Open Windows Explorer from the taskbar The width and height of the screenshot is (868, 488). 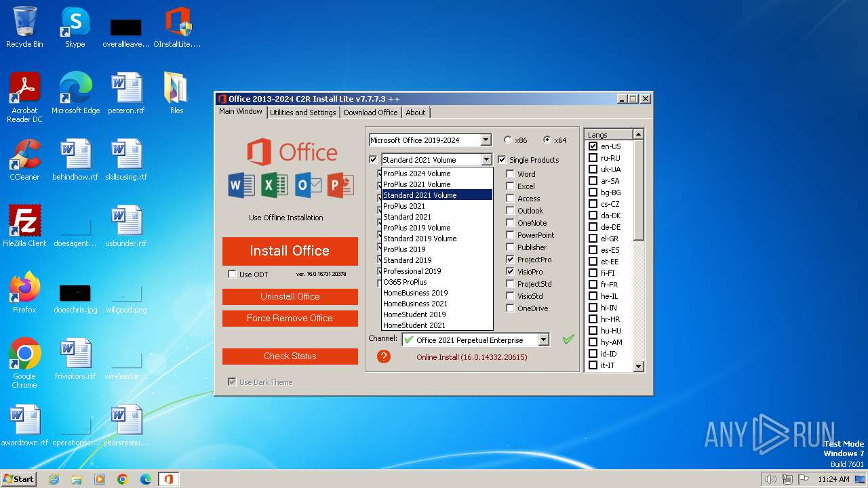[x=77, y=479]
